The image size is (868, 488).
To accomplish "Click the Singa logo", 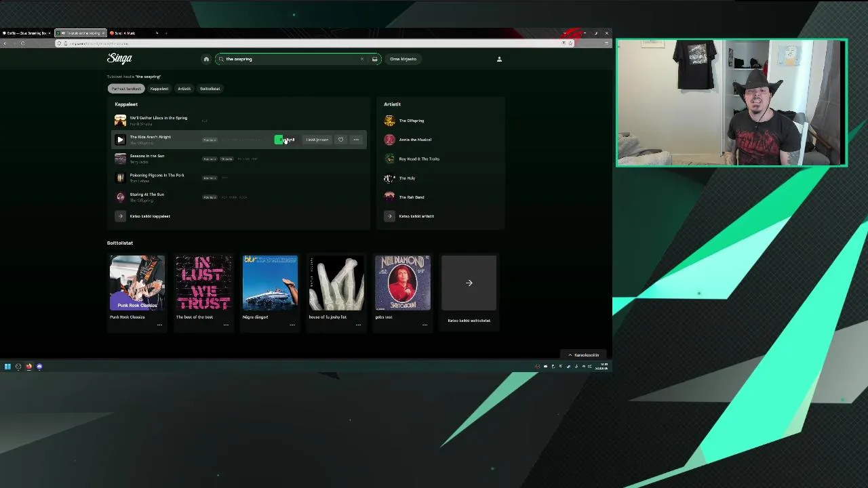I will point(119,58).
